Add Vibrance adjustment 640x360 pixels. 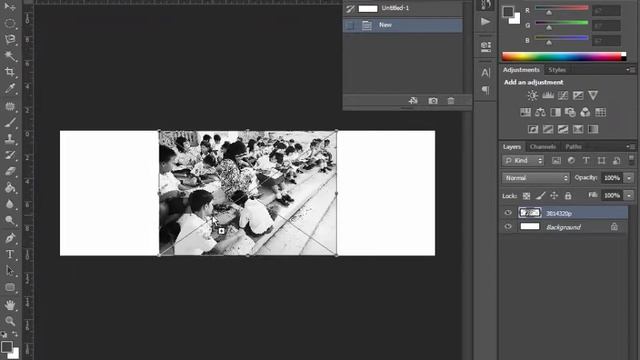pos(593,96)
